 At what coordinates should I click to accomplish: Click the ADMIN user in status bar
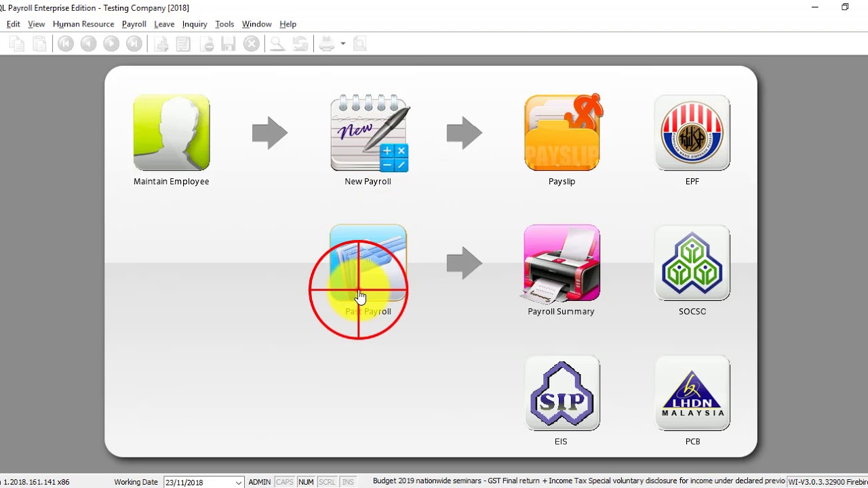click(x=260, y=483)
